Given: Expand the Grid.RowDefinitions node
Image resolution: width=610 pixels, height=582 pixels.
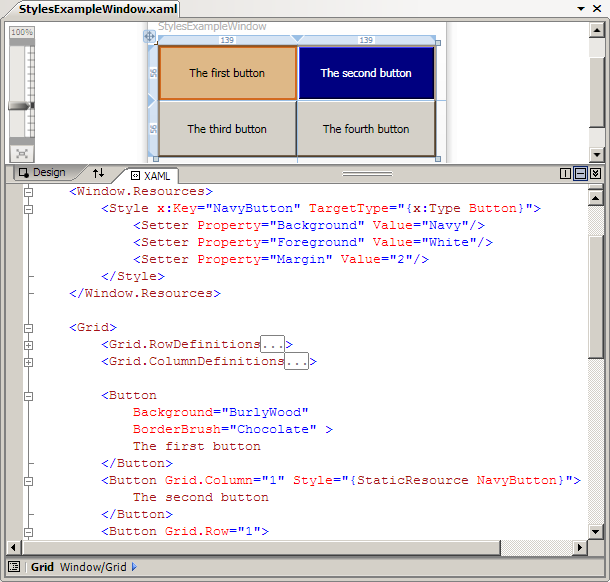Looking at the screenshot, I should (28, 345).
